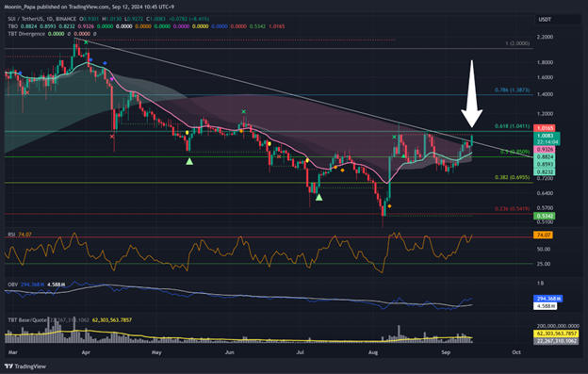Click the orange RSI 74.07 value label
The width and height of the screenshot is (588, 374).
(x=543, y=235)
